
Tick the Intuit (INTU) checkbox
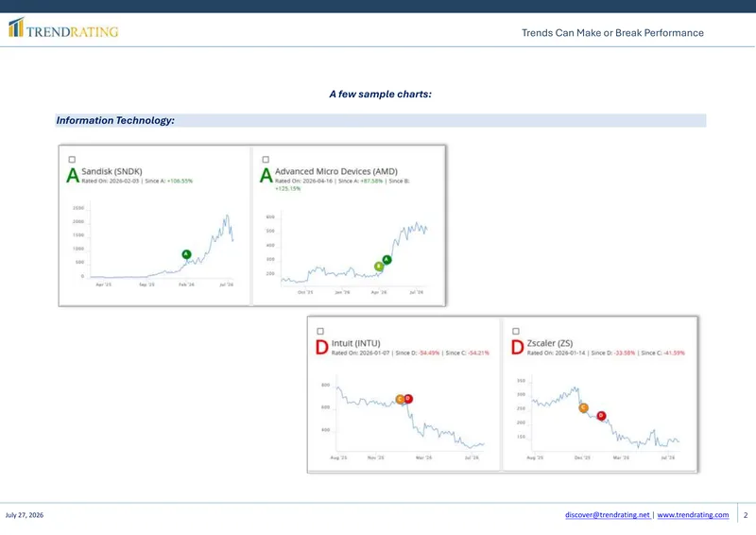coord(320,332)
